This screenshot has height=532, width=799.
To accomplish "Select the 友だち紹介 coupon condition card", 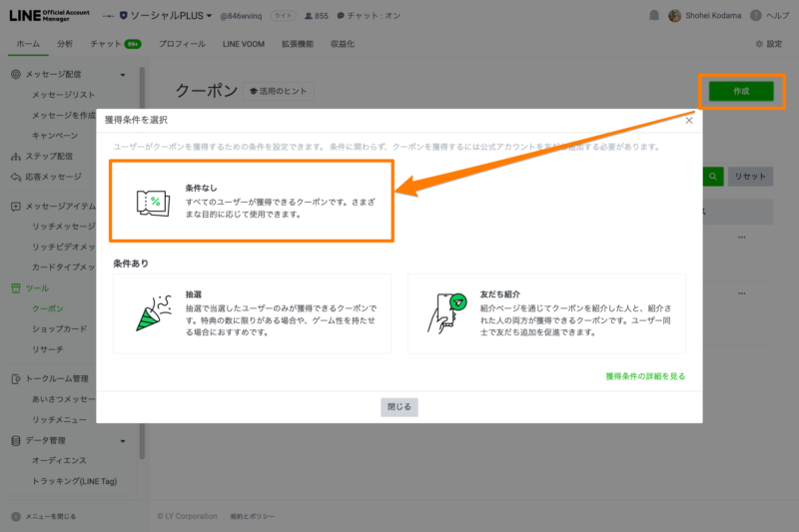I will coord(546,313).
